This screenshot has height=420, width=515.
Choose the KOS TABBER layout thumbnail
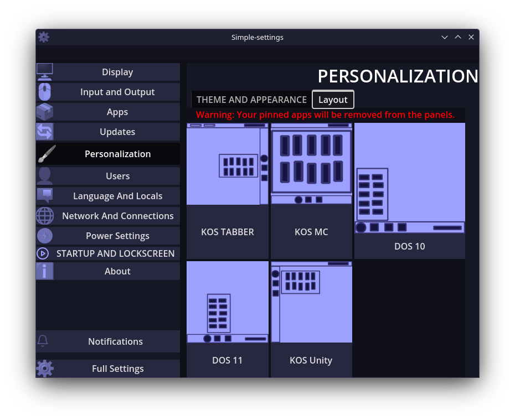(x=227, y=164)
